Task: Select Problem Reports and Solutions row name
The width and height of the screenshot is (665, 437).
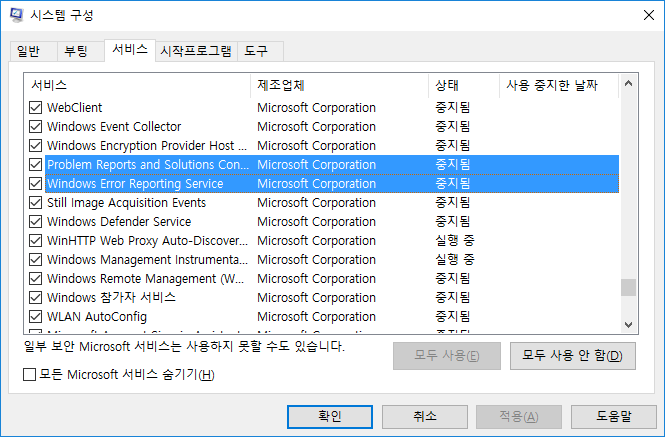Action: click(x=148, y=165)
